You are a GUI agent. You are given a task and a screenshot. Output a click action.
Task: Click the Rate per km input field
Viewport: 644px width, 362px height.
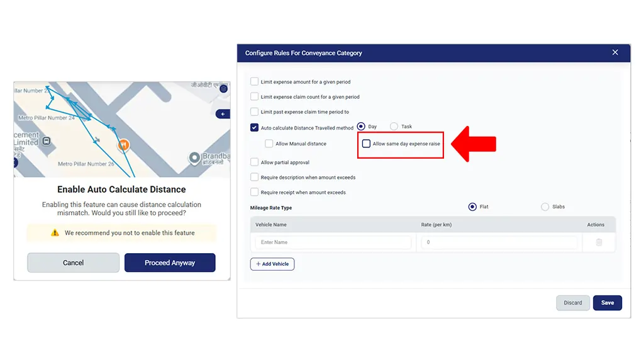[x=499, y=242]
